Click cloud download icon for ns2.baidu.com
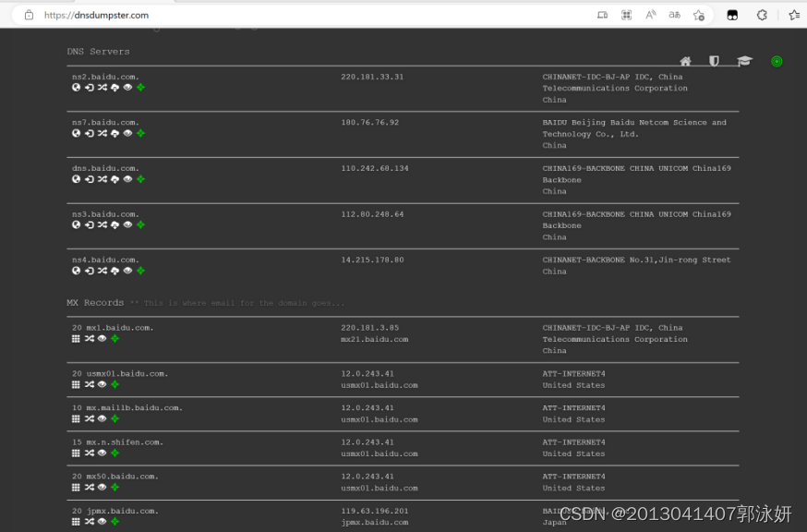807x532 pixels. [x=114, y=88]
